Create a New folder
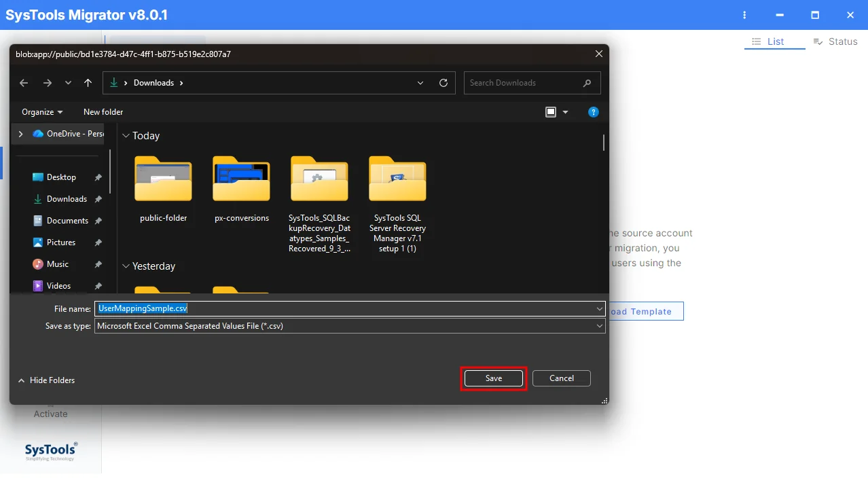 pos(103,112)
